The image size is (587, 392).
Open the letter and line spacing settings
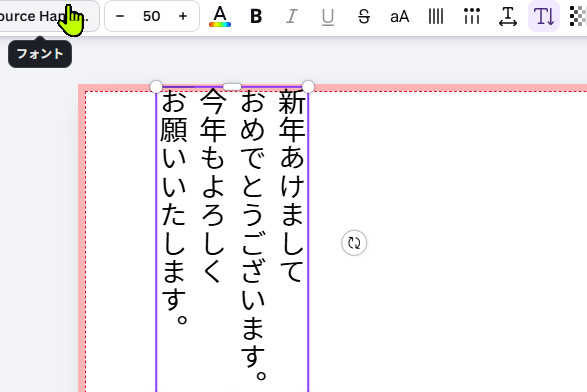(x=508, y=16)
